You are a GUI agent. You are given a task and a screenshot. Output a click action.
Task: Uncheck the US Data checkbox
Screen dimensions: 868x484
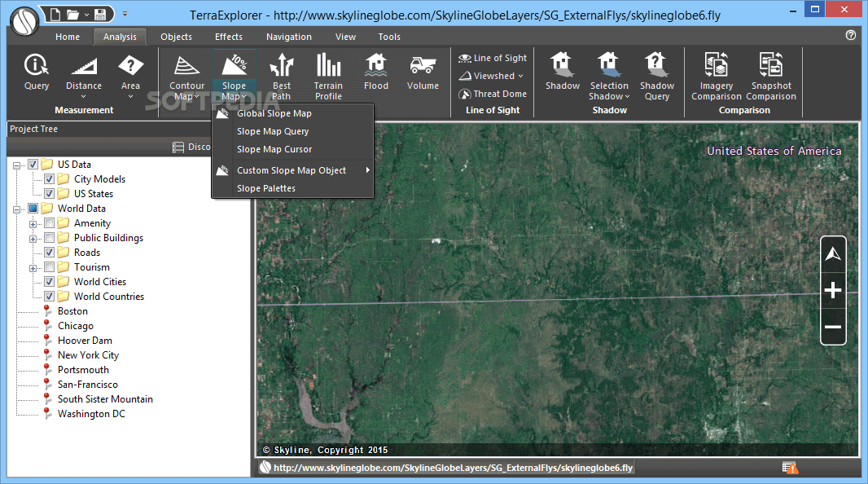33,165
